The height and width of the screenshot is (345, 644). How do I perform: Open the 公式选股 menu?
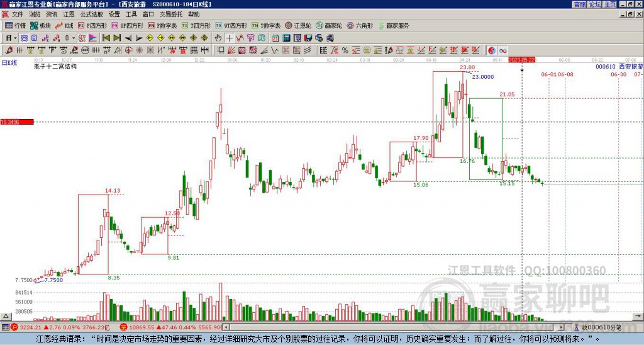click(91, 14)
